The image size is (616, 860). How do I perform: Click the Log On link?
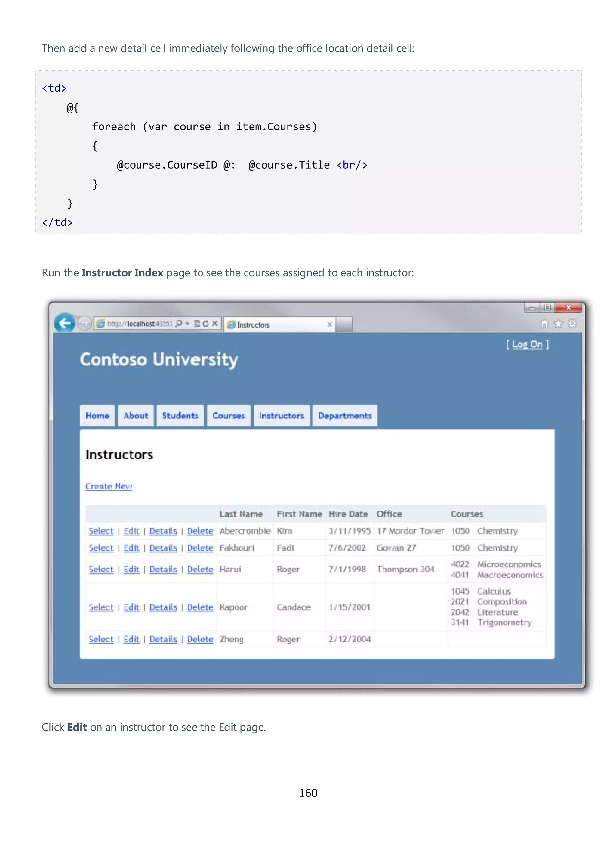point(527,344)
